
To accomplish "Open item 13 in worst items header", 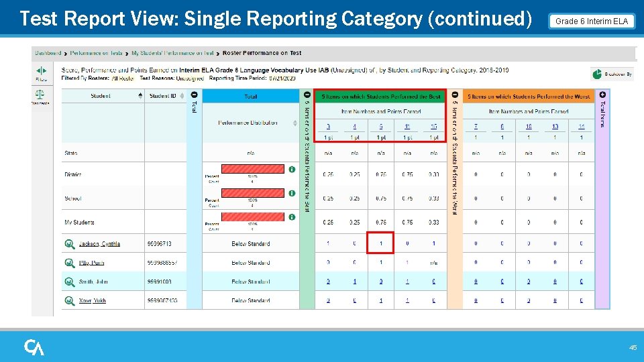I will [555, 127].
